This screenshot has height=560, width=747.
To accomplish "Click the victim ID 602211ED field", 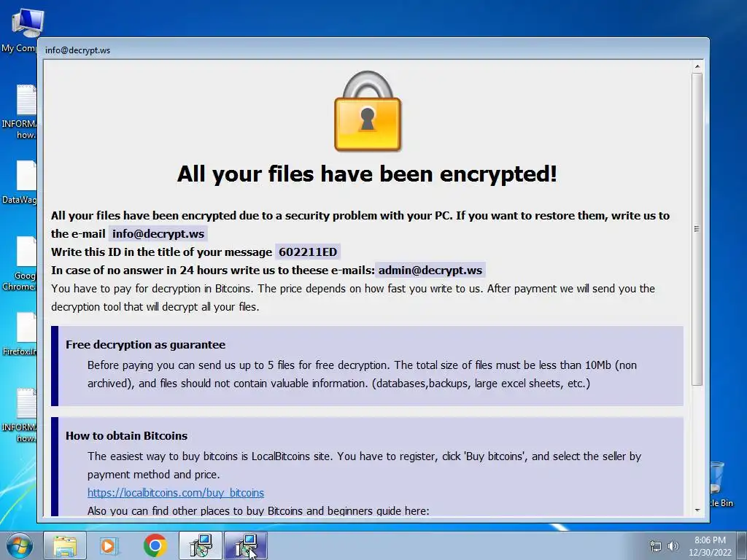I will tap(308, 252).
